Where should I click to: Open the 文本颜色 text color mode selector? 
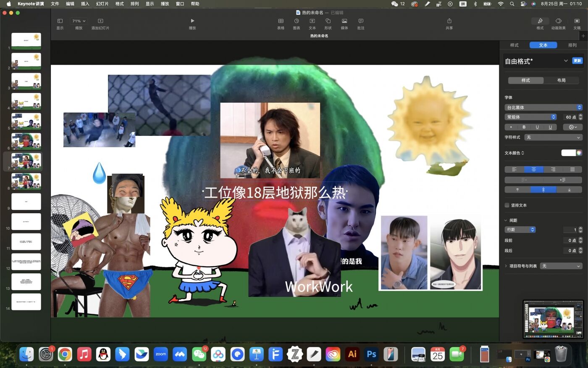click(514, 153)
